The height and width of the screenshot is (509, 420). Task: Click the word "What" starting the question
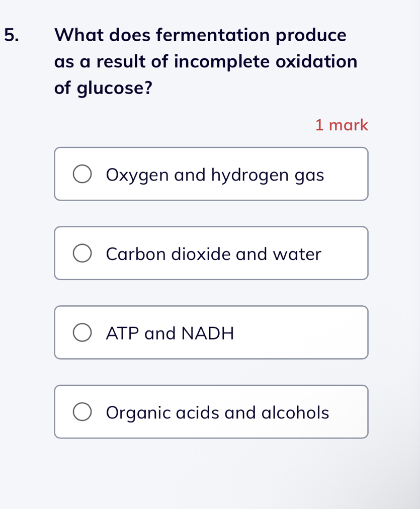(x=76, y=35)
